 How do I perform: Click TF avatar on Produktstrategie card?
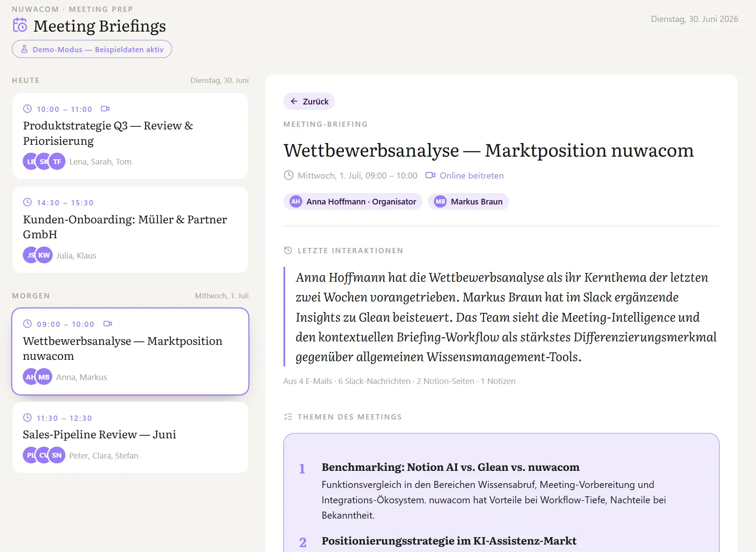pos(57,161)
